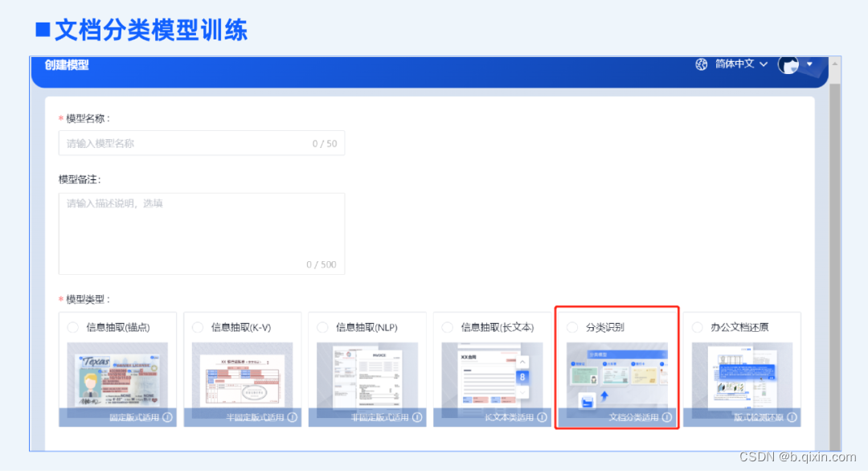Click the globe language icon

point(702,64)
